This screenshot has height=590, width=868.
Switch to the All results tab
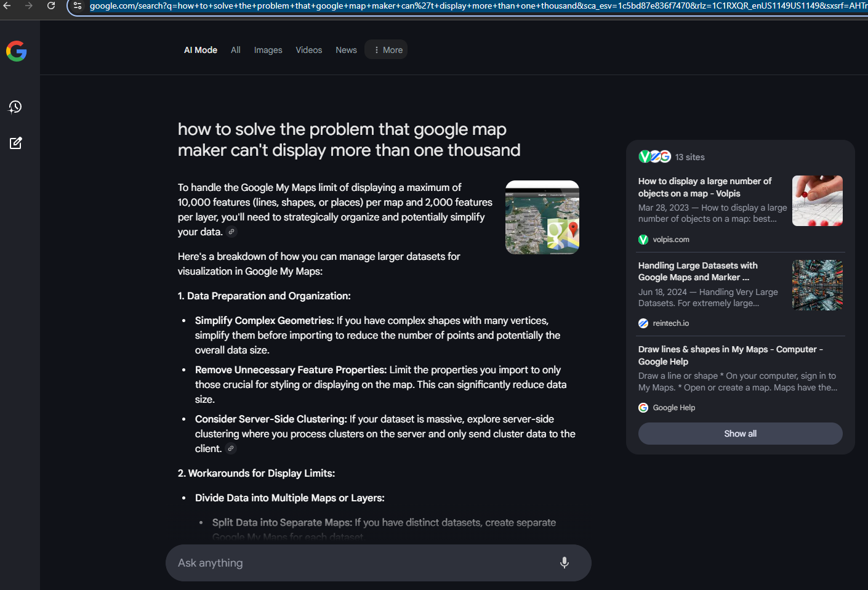pyautogui.click(x=236, y=50)
